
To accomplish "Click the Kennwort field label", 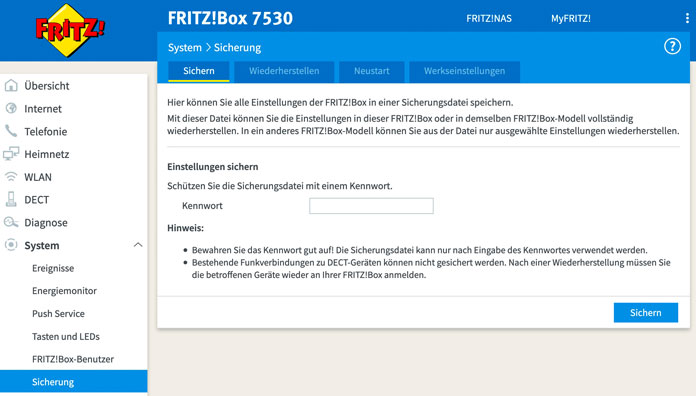I will [202, 206].
